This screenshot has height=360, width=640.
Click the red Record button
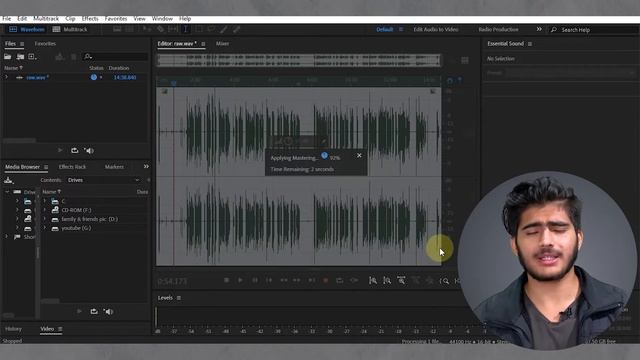click(326, 280)
